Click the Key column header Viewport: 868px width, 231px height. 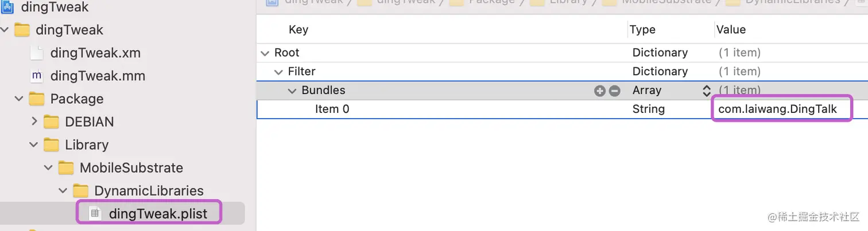click(299, 30)
